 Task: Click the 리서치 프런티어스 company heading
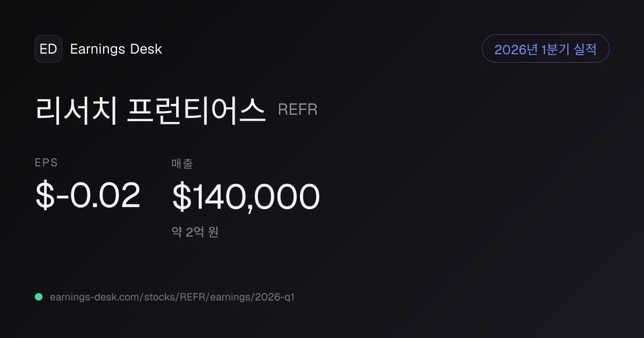(x=151, y=110)
